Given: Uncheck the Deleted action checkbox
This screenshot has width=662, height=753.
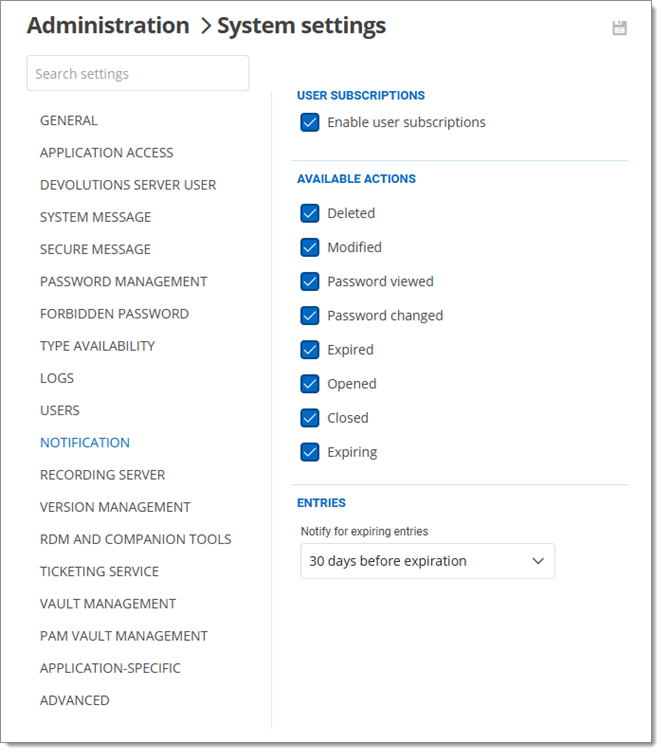Looking at the screenshot, I should point(310,214).
